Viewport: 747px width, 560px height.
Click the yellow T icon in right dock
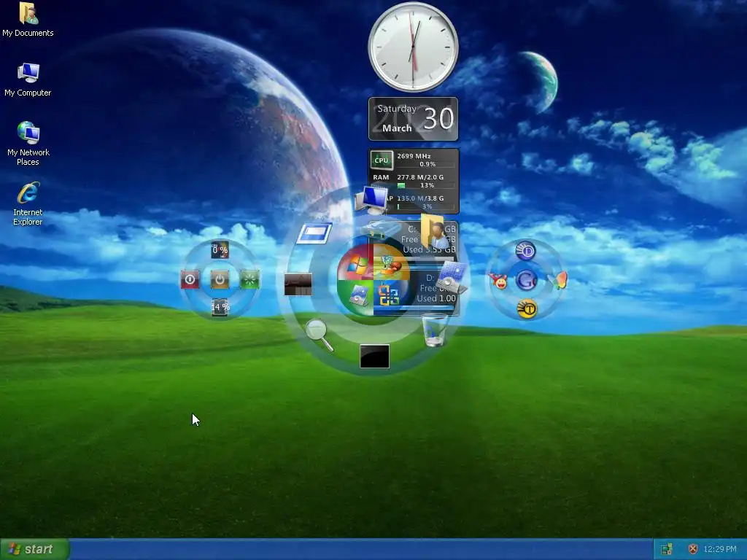click(527, 309)
